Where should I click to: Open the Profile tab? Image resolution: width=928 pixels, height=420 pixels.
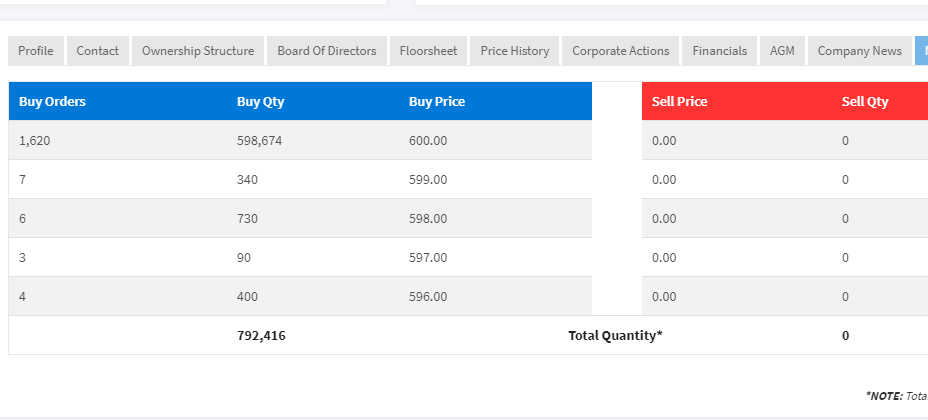click(36, 51)
